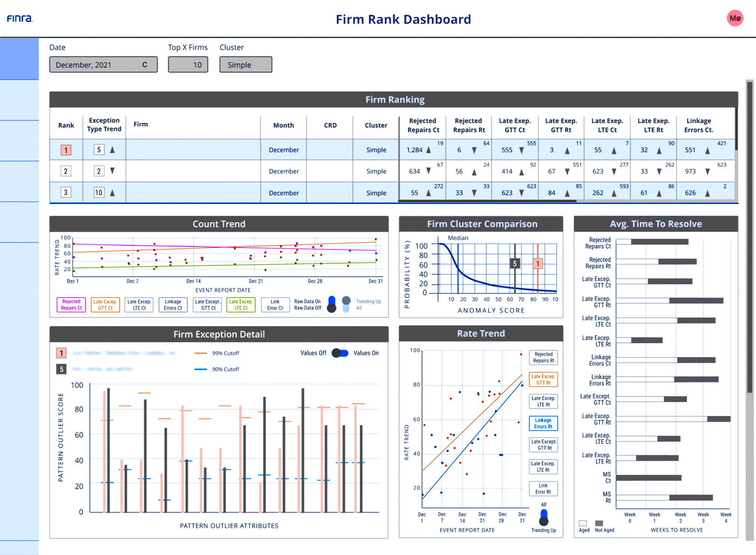Click the FINRA logo
The height and width of the screenshot is (555, 756).
(x=20, y=18)
